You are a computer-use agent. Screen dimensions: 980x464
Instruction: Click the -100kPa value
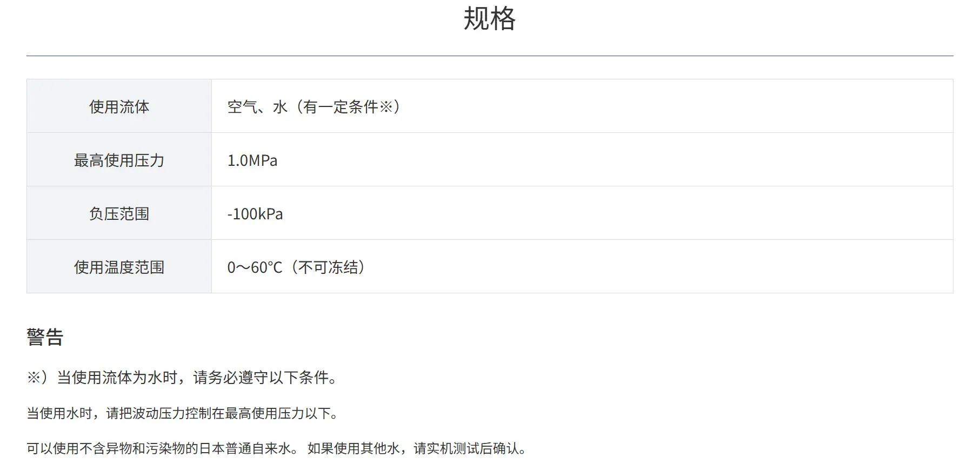pos(255,214)
